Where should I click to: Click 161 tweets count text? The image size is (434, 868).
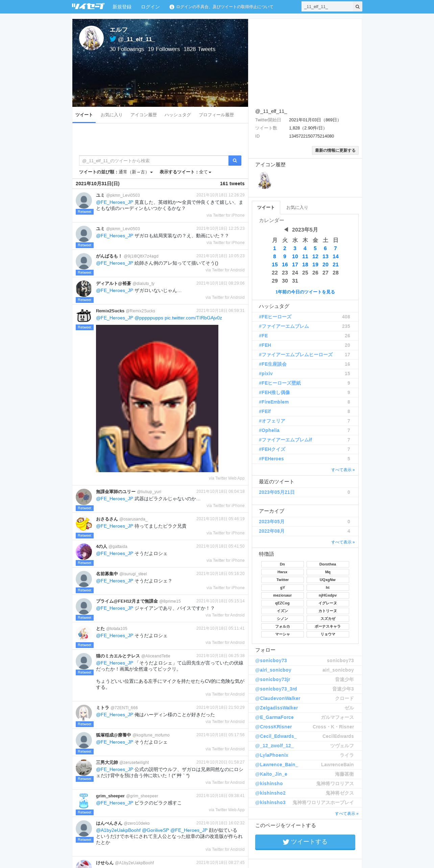[x=232, y=184]
